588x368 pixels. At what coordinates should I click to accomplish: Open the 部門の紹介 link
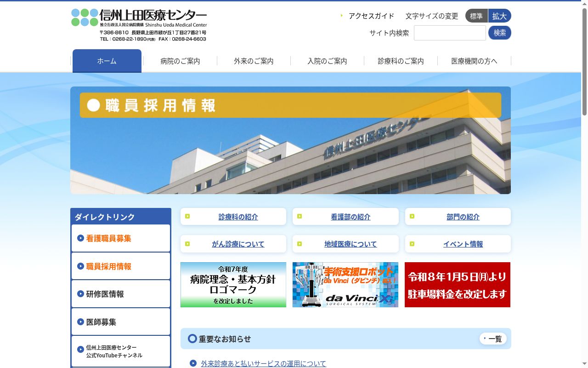(x=463, y=217)
